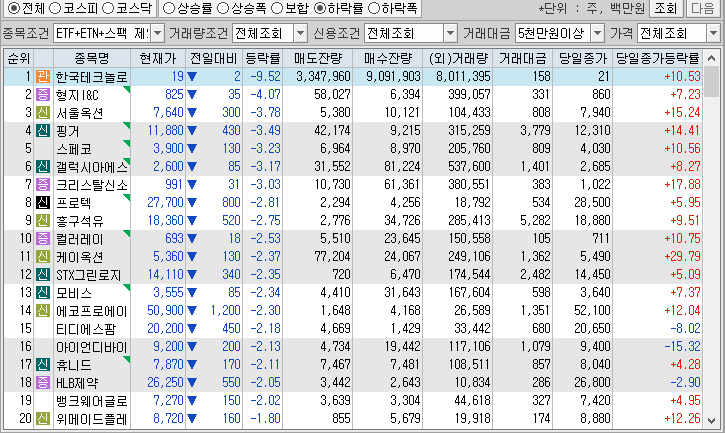Open the 종목조건 dropdown
Image resolution: width=725 pixels, height=433 pixels.
pyautogui.click(x=157, y=33)
